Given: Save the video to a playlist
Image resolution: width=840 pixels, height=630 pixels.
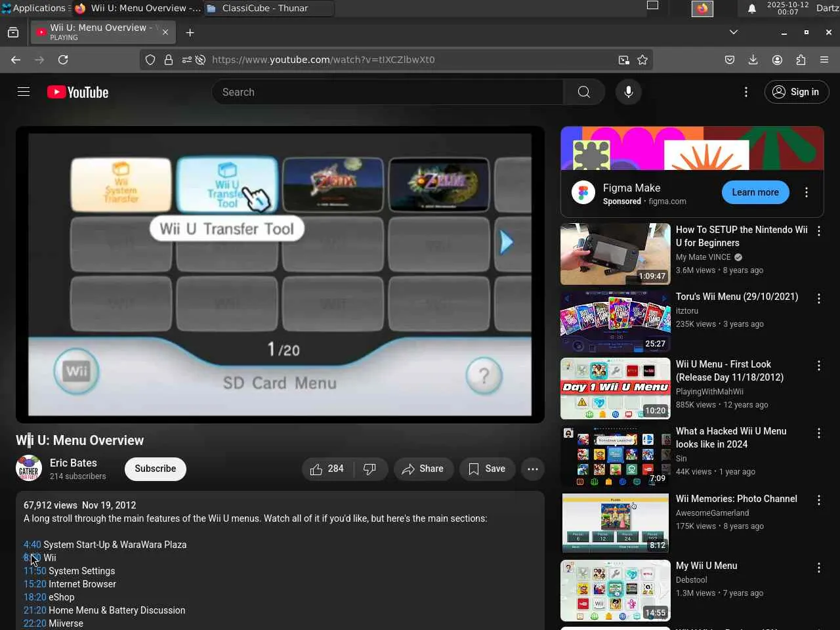Looking at the screenshot, I should click(487, 469).
